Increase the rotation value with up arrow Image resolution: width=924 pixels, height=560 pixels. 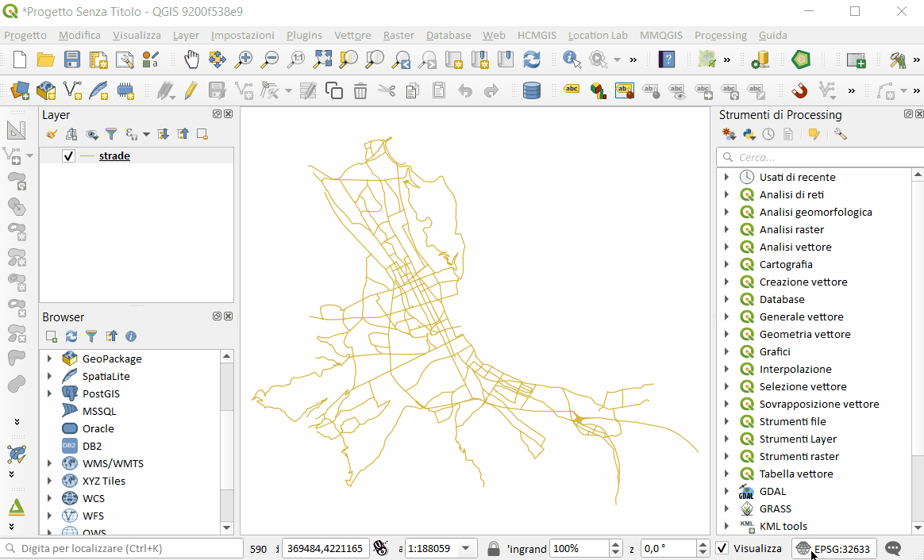tap(703, 544)
